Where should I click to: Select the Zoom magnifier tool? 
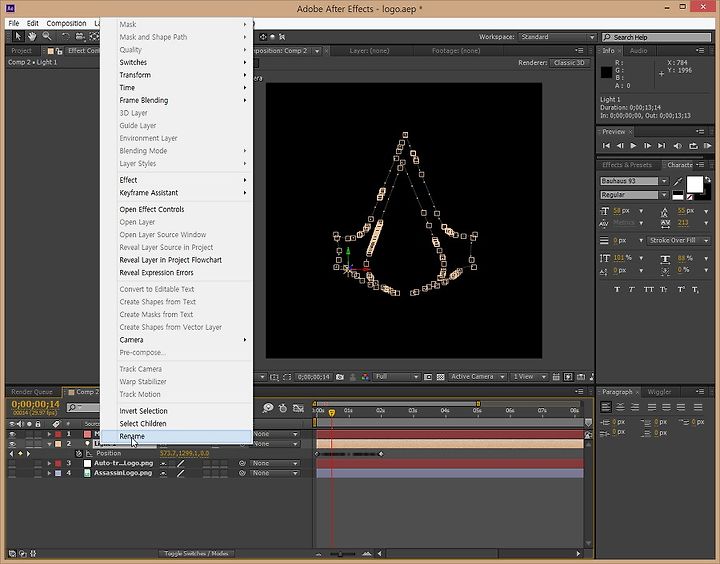tap(47, 36)
